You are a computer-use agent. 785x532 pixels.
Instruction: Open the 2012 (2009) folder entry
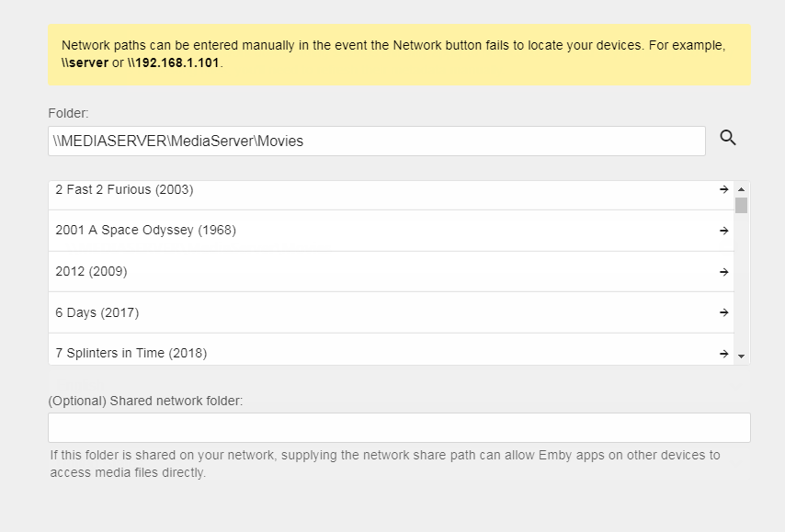pyautogui.click(x=91, y=272)
